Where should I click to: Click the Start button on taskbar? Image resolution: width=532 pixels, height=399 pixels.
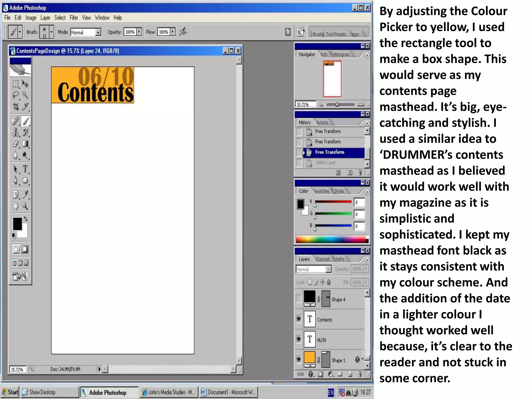[x=10, y=392]
